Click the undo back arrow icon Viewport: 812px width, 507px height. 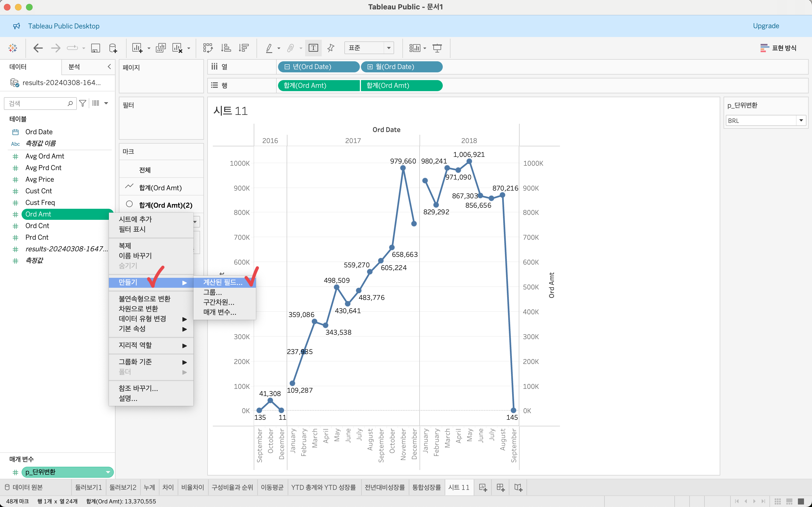[38, 48]
